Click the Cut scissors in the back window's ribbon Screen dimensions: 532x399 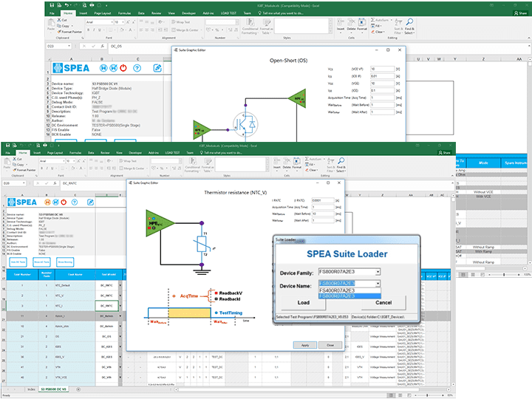[59, 20]
